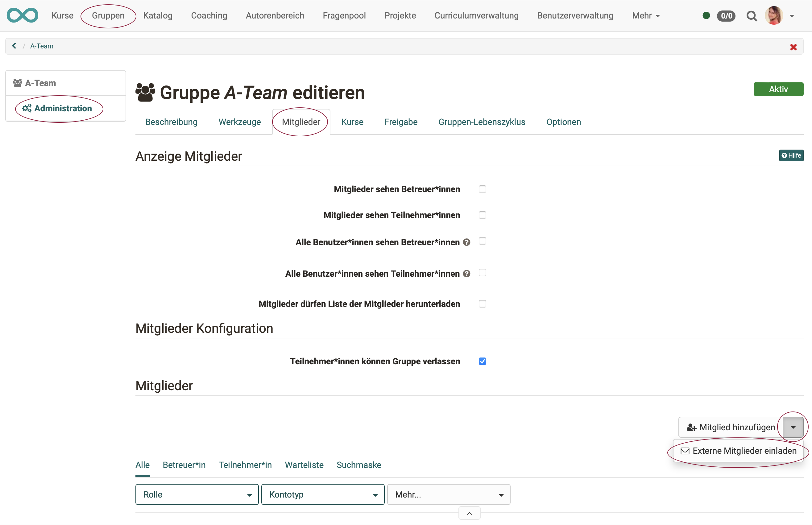This screenshot has height=525, width=812.
Task: Open help icon beside Alle Benutzer*innen sehen Betreuer*innen
Action: [466, 242]
